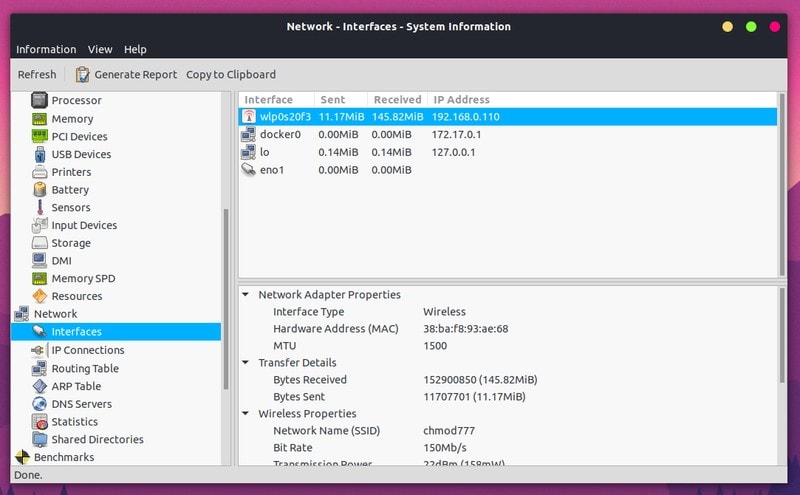Open the DNS Servers globe icon
The height and width of the screenshot is (495, 800).
coord(39,404)
